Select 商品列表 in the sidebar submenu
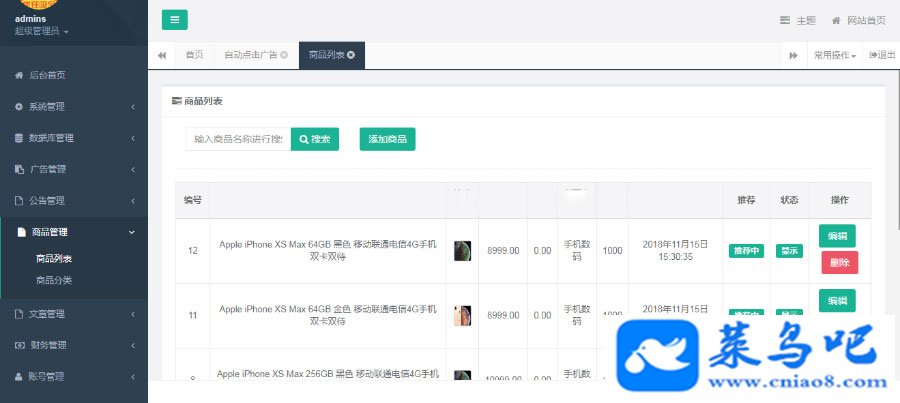 54,258
